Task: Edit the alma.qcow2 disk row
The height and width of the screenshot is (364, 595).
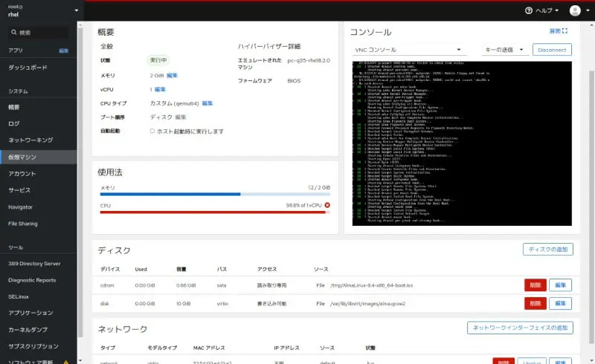Action: click(560, 303)
